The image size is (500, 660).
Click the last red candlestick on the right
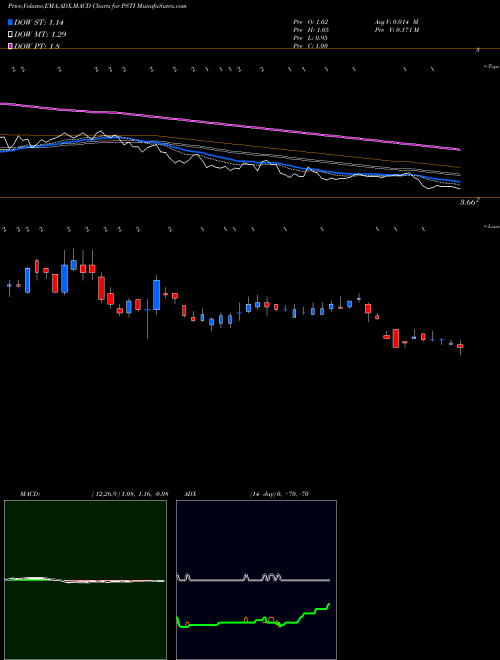460,346
